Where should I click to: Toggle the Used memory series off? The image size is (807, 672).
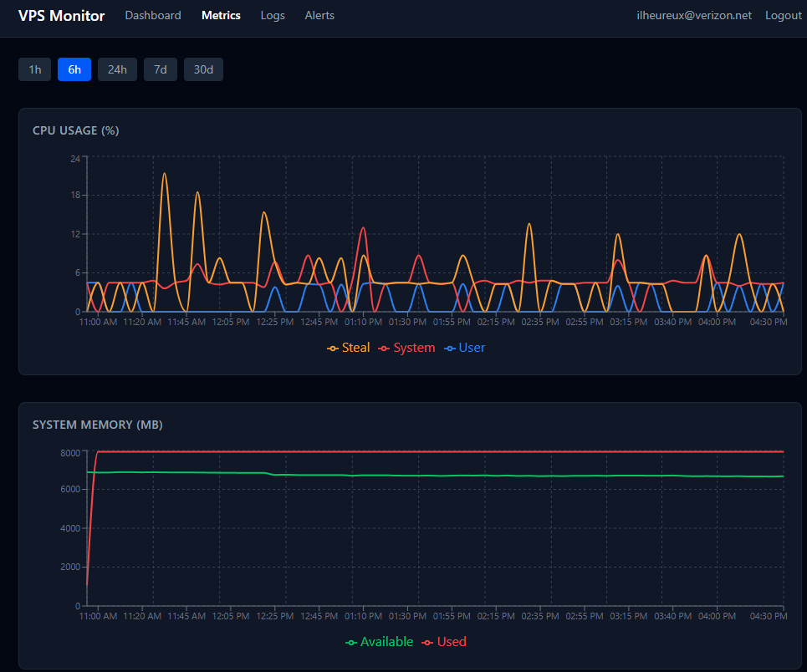pyautogui.click(x=444, y=642)
